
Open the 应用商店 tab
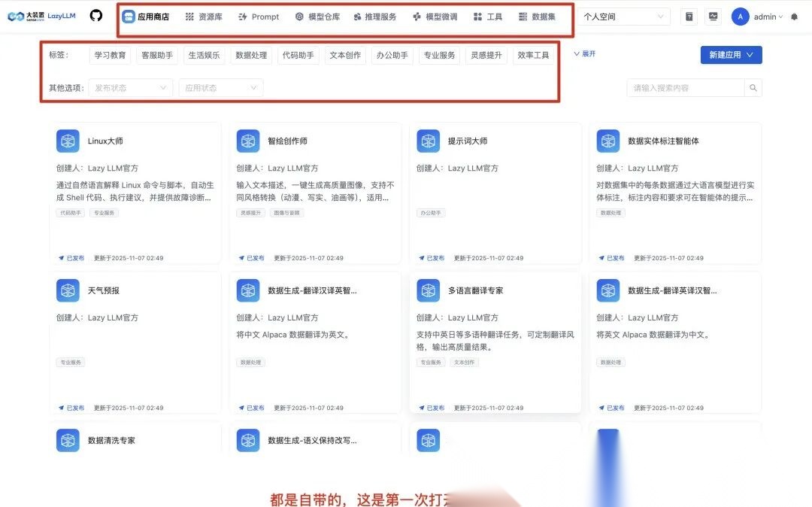[146, 17]
